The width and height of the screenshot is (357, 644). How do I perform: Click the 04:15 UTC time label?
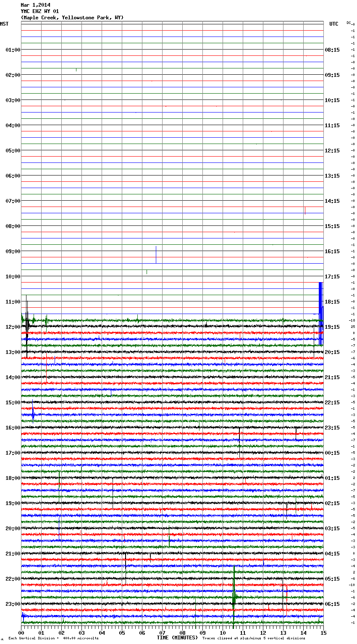[x=332, y=554]
